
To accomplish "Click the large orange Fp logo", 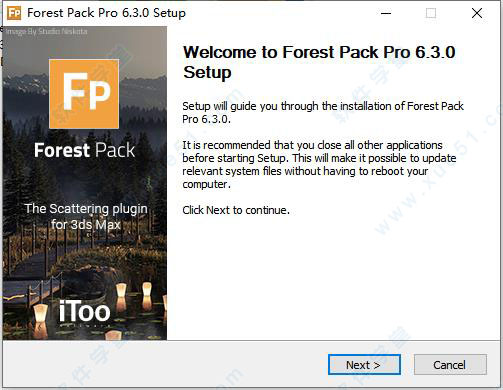I will [84, 94].
